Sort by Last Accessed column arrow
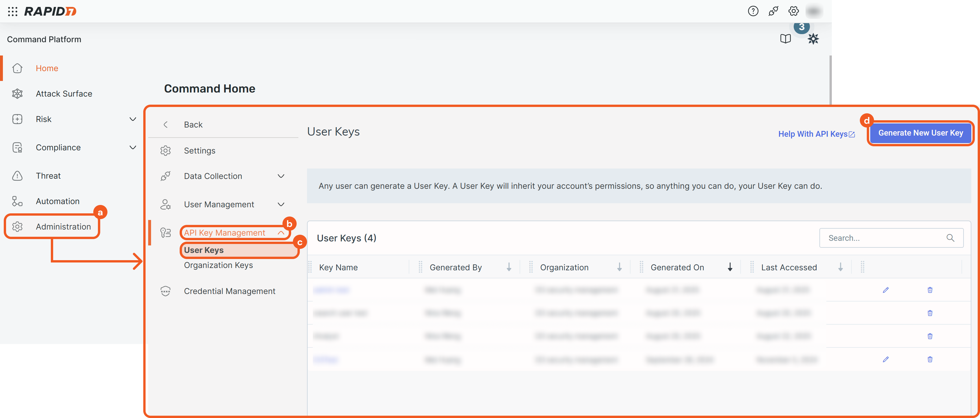Image resolution: width=980 pixels, height=418 pixels. tap(840, 267)
